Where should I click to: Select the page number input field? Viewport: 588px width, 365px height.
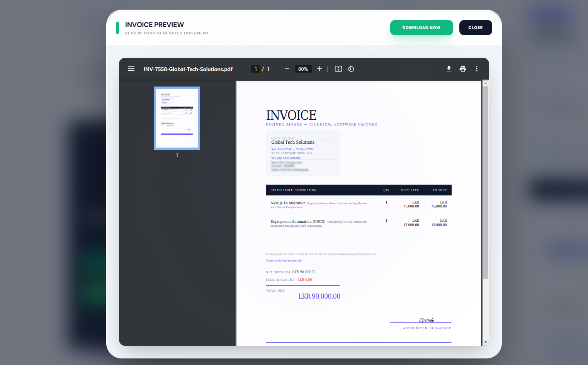point(256,69)
